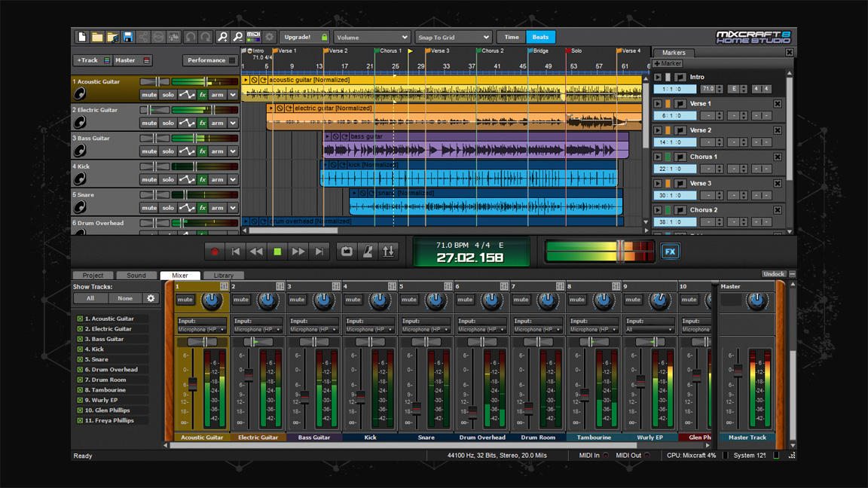The image size is (868, 488).
Task: Click the Undo arrow icon
Action: click(x=190, y=36)
